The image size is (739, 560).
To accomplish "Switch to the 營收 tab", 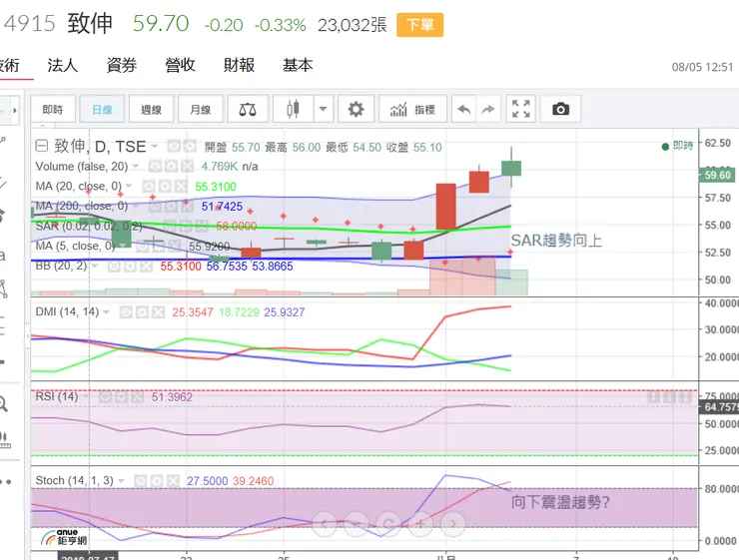I will [180, 65].
